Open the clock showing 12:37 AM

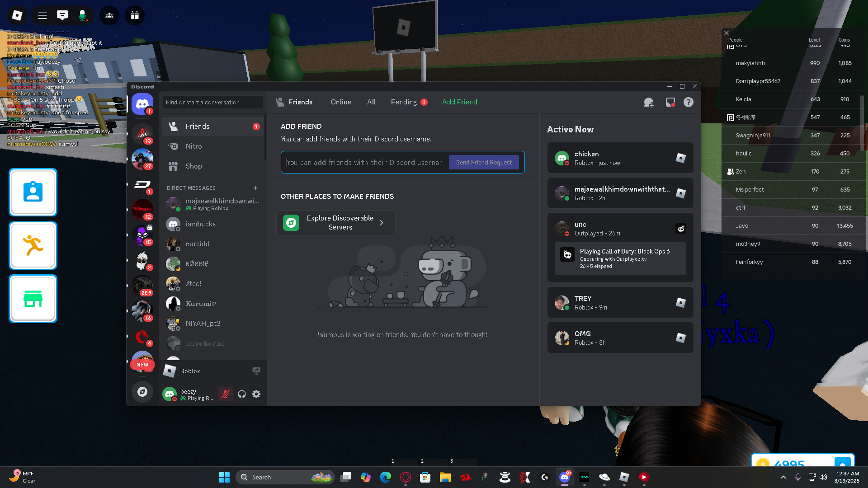coord(847,477)
